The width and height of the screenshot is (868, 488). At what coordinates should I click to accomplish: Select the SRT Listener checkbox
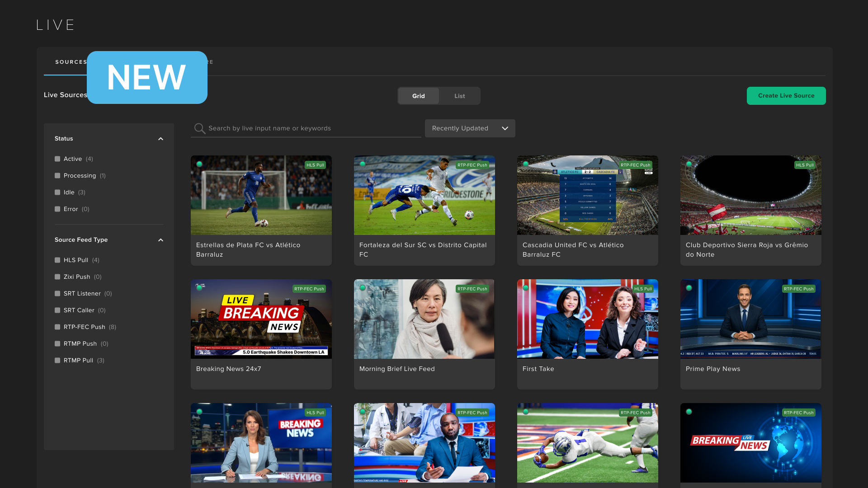point(57,294)
